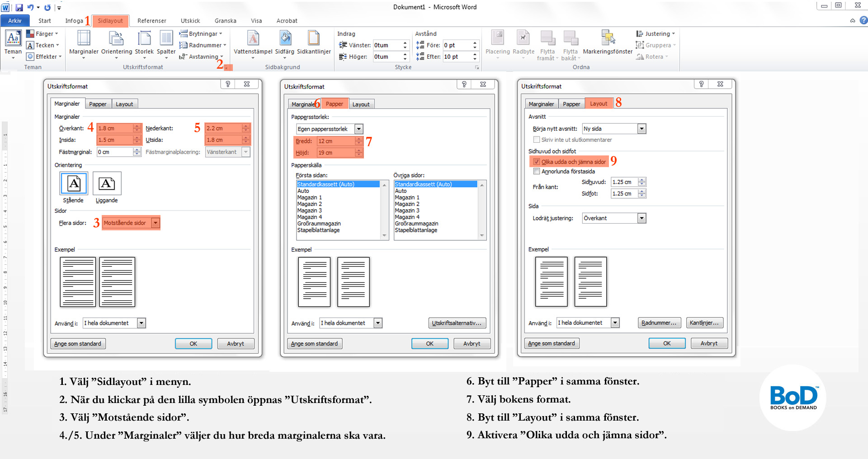Click the Vattenstämpel watermark button
This screenshot has height=459, width=868.
(253, 44)
